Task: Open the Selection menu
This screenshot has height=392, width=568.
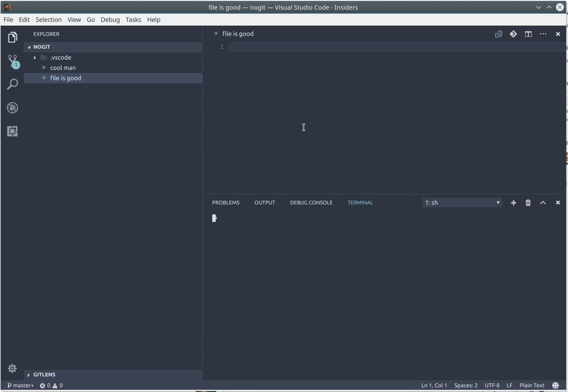Action: click(48, 20)
